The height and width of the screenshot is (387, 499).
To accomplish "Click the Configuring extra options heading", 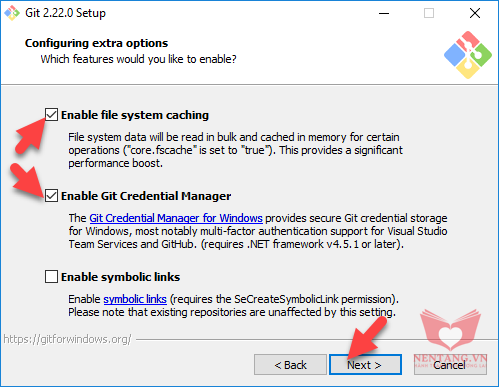I will 96,43.
